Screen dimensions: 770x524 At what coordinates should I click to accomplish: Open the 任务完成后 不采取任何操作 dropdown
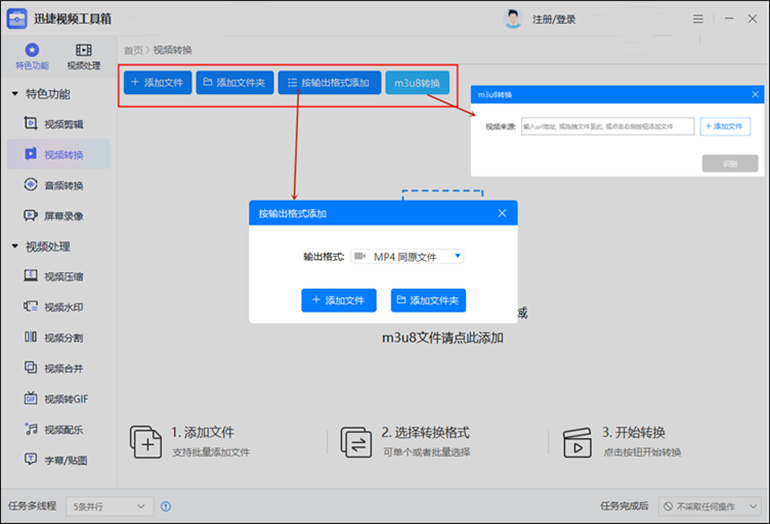[x=710, y=506]
